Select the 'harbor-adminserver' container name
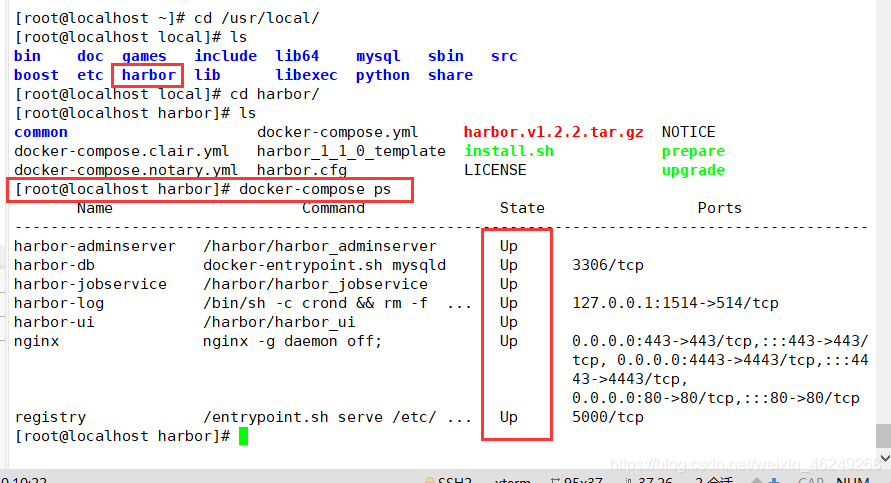 click(95, 246)
